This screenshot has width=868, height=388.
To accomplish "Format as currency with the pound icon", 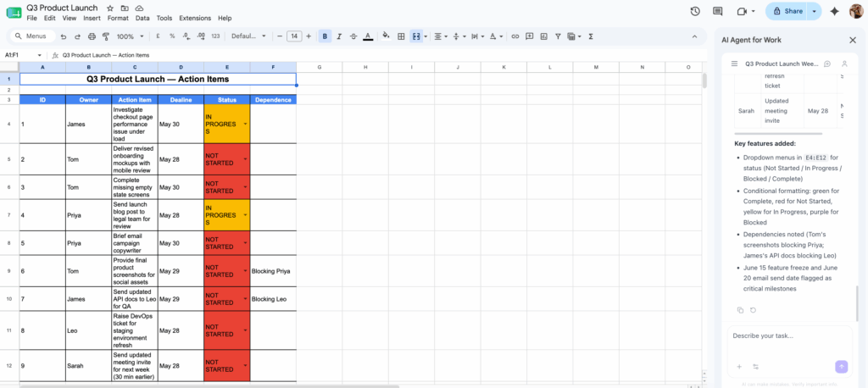I will [x=159, y=36].
